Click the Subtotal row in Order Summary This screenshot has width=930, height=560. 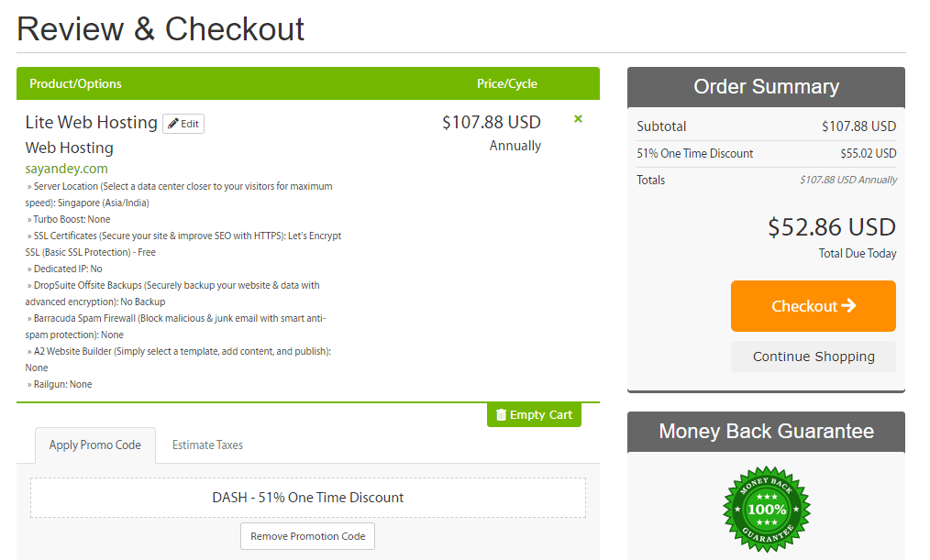click(767, 126)
